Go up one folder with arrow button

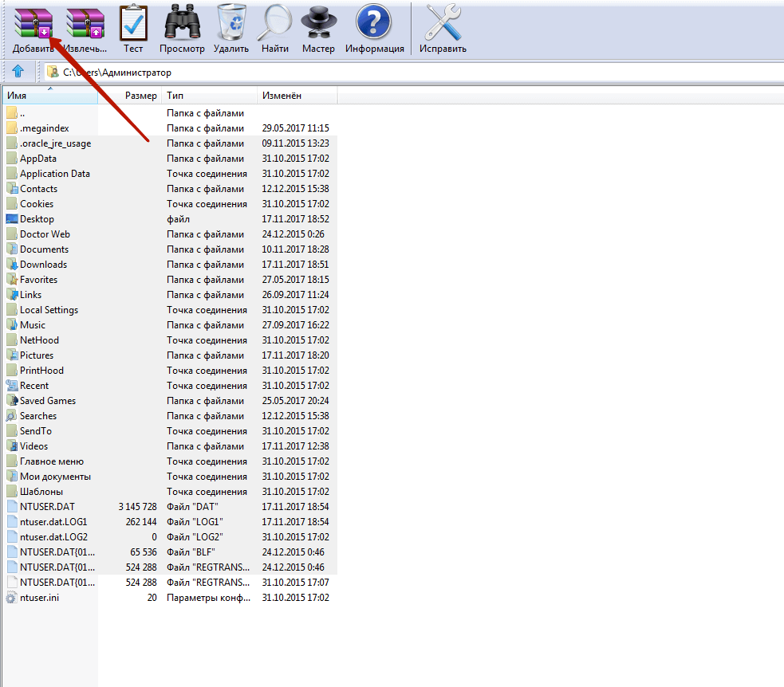pos(18,72)
